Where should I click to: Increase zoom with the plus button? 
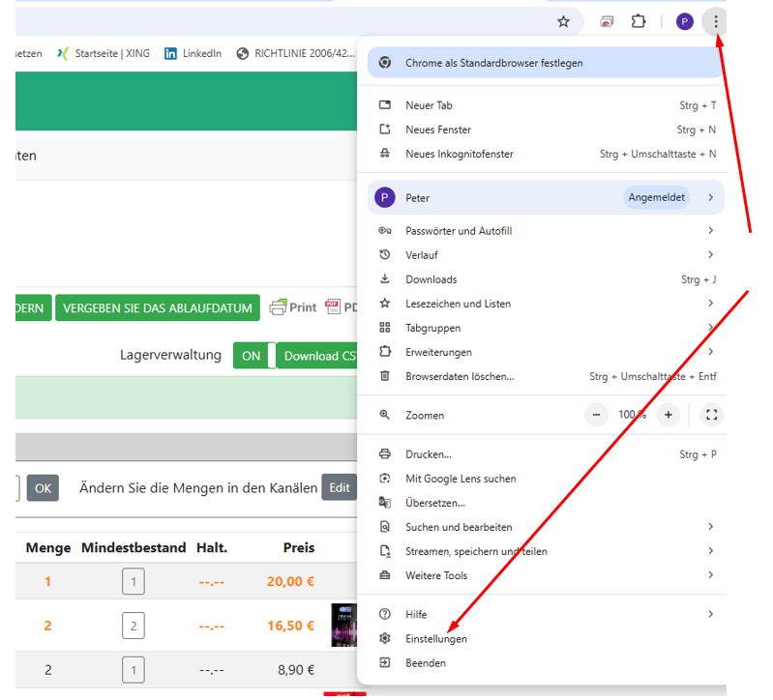tap(668, 415)
